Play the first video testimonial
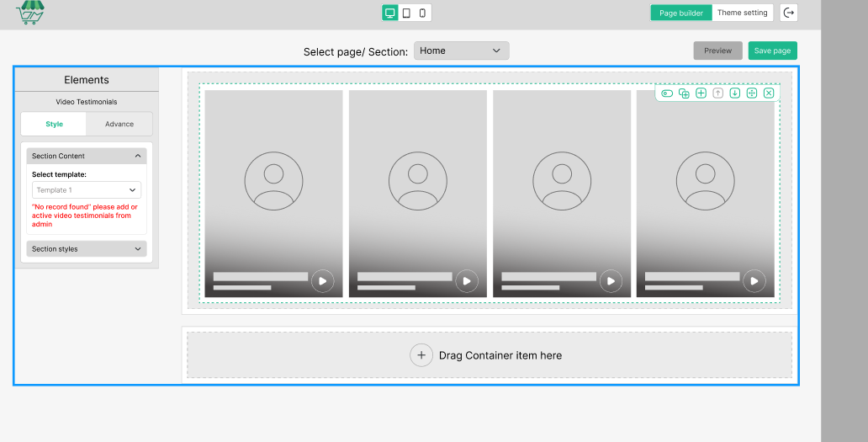 tap(323, 281)
